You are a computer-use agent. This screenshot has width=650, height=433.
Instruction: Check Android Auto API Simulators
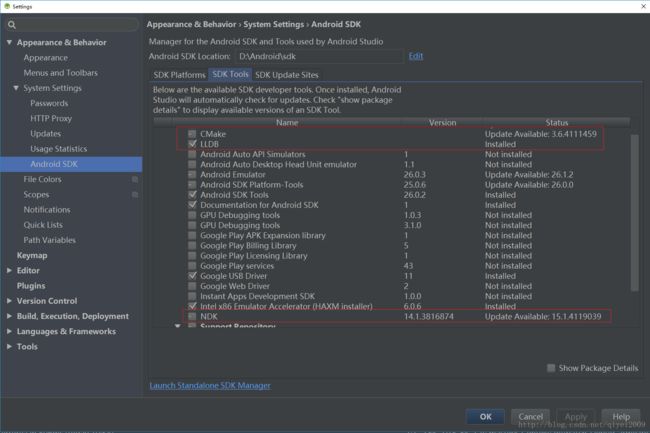(192, 154)
